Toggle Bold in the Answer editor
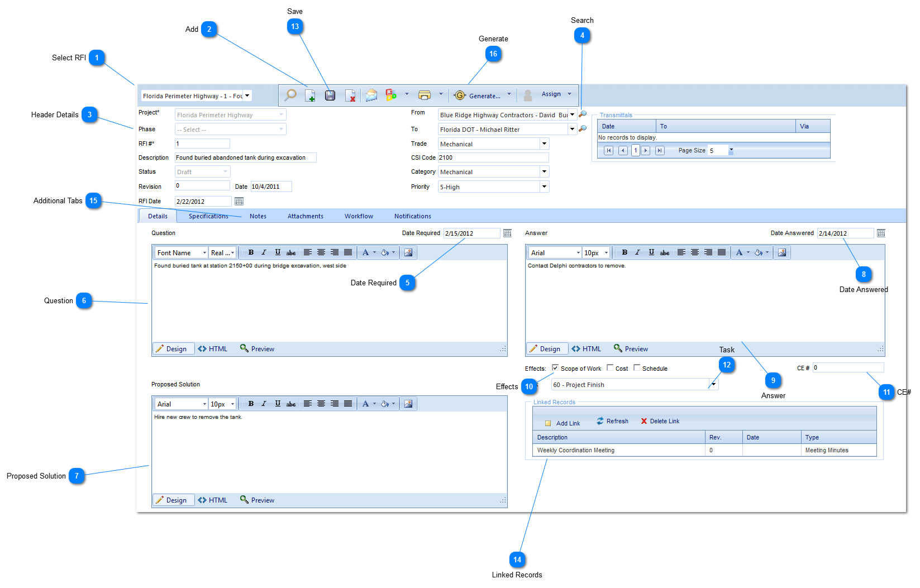Viewport: 920px width, 588px height. click(x=625, y=252)
